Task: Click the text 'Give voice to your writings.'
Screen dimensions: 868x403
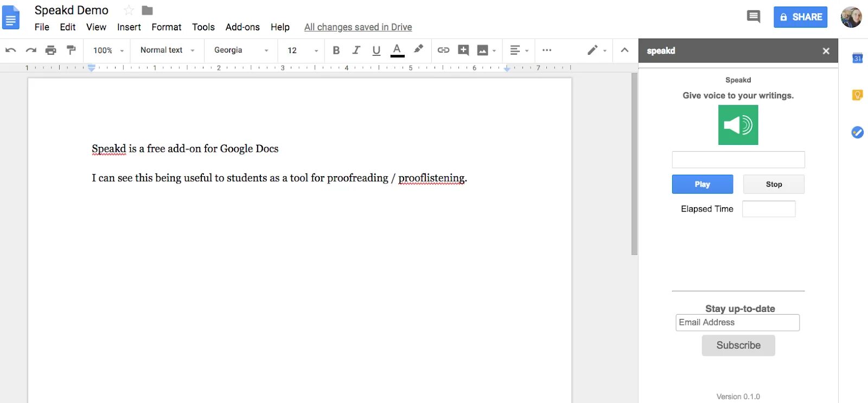Action: coord(738,95)
